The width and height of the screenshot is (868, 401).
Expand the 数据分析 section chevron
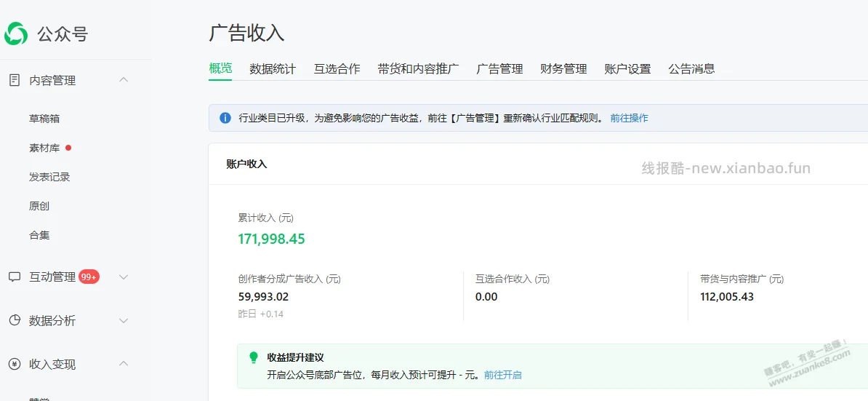[124, 321]
